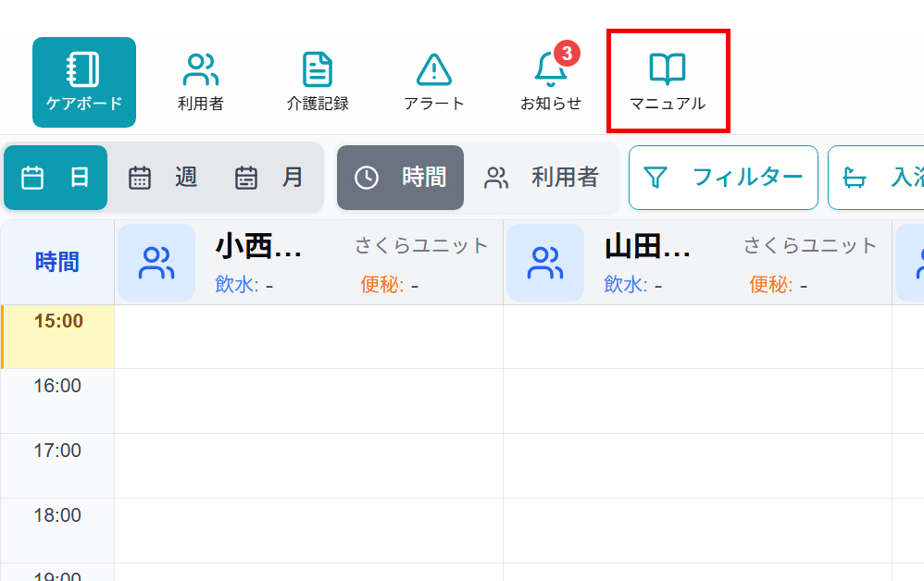Select 利用者 user-based layout
The image size is (924, 581).
click(x=542, y=178)
